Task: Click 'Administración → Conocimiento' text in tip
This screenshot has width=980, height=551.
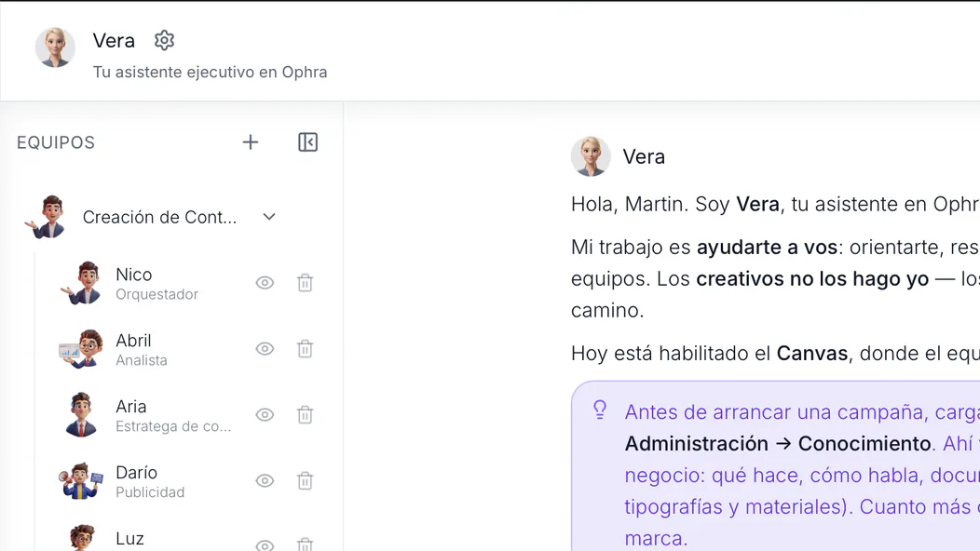Action: click(778, 444)
